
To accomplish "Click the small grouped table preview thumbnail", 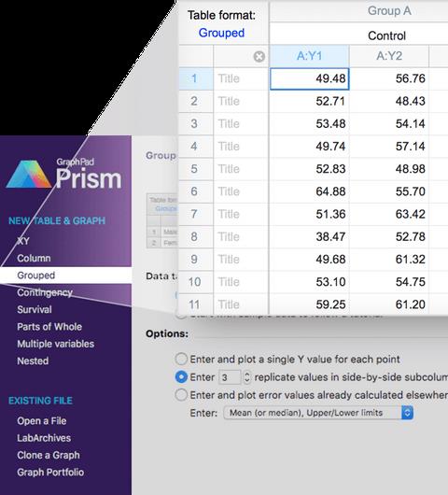I will (162, 220).
